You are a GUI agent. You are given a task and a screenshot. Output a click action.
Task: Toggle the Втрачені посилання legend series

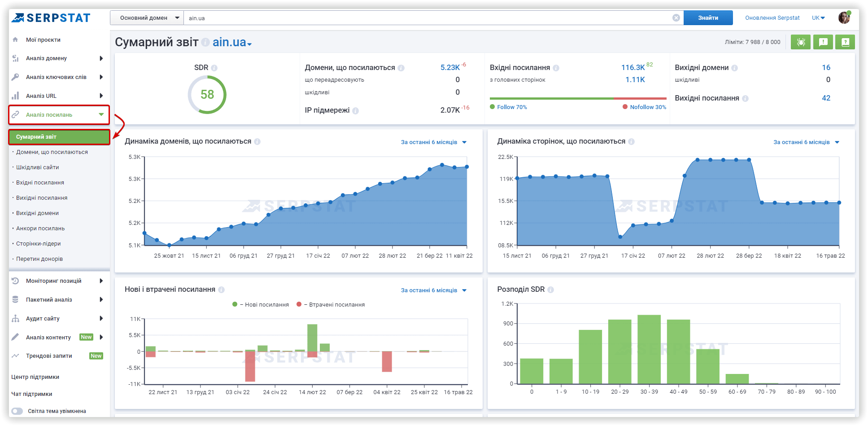click(x=331, y=305)
